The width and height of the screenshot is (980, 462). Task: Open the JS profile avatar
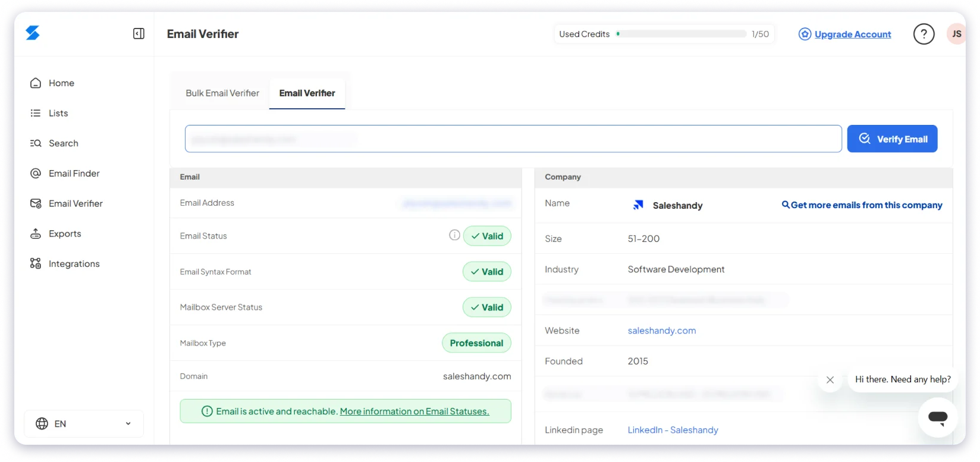click(x=956, y=34)
